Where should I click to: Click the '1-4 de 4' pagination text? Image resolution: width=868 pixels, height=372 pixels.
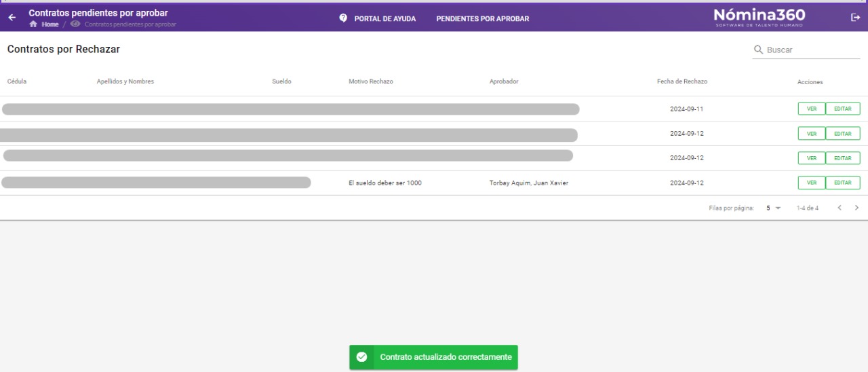(x=808, y=208)
